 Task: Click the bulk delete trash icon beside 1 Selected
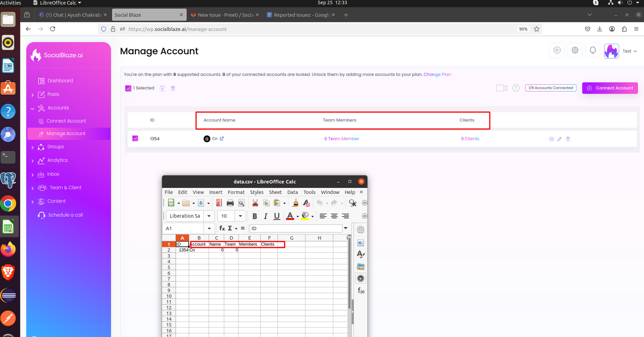(173, 88)
